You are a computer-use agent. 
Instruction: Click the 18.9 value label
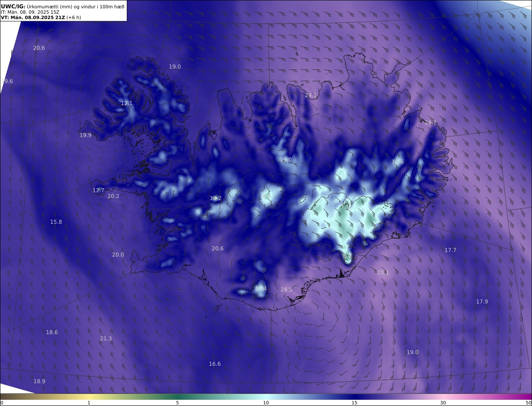coord(39,382)
